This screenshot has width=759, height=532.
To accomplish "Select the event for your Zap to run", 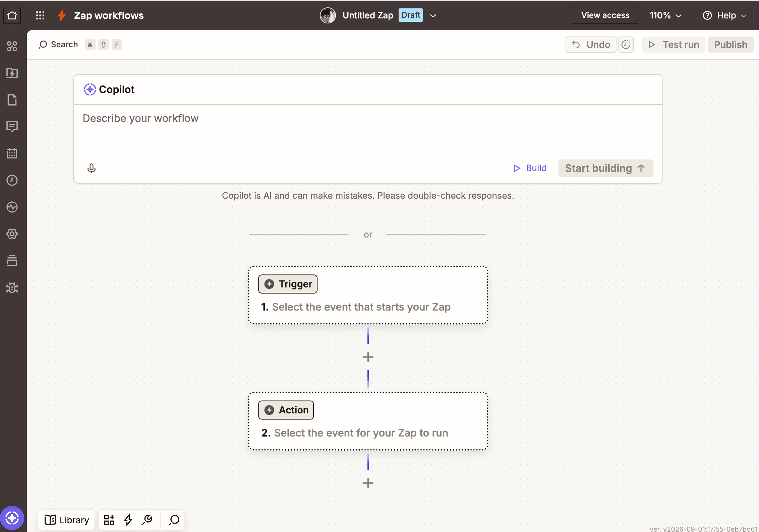I will 361,433.
